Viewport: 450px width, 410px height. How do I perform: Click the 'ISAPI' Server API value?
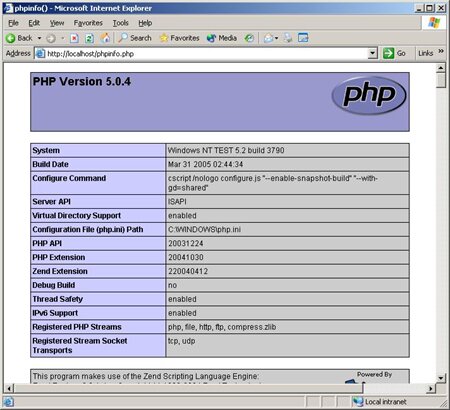(177, 202)
